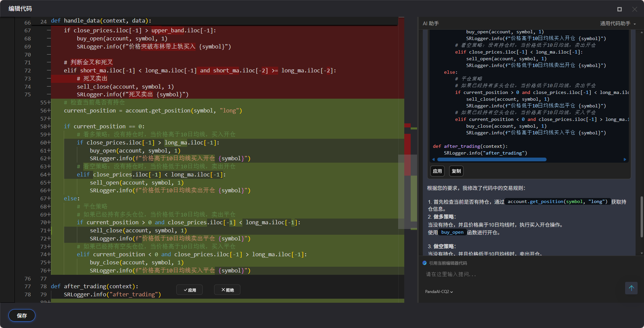Focus the 请在这里输入提问 input box
The width and height of the screenshot is (644, 328).
[x=523, y=274]
